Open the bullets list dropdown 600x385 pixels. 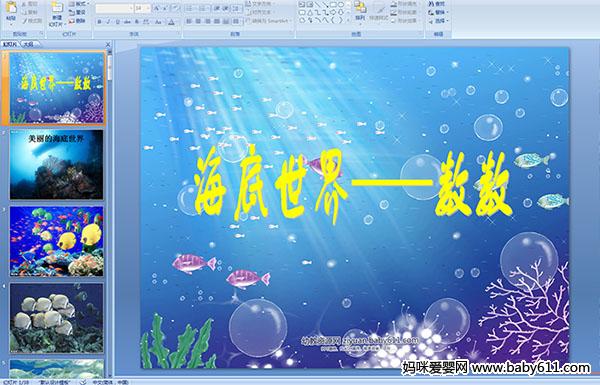click(192, 8)
